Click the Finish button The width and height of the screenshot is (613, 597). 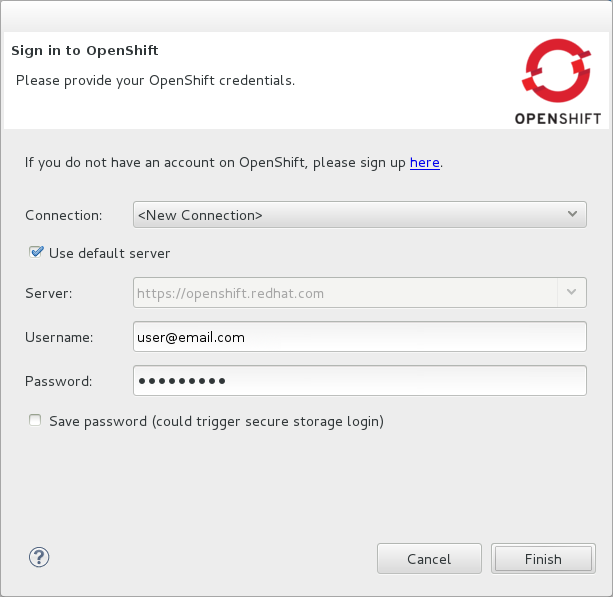[543, 559]
